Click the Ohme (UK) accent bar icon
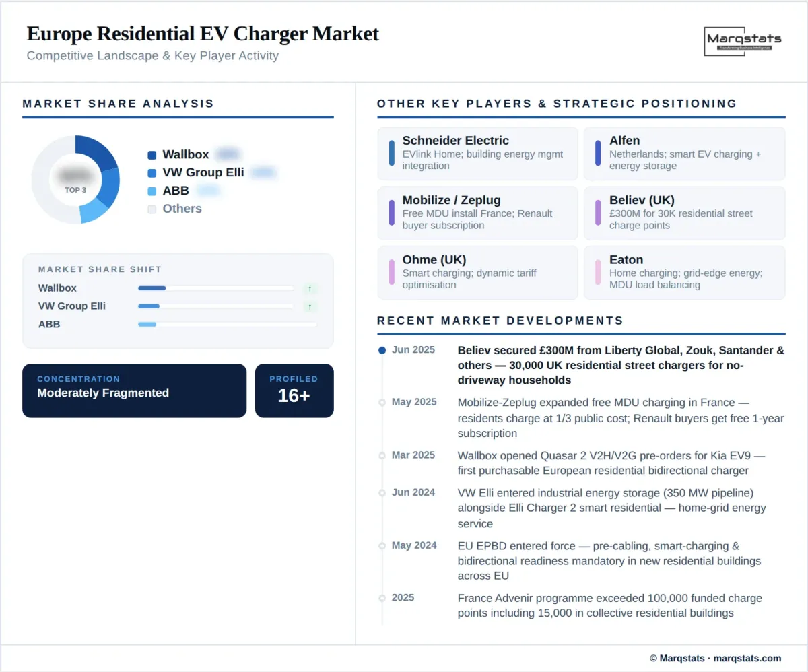Viewport: 808px width, 672px height. point(393,272)
